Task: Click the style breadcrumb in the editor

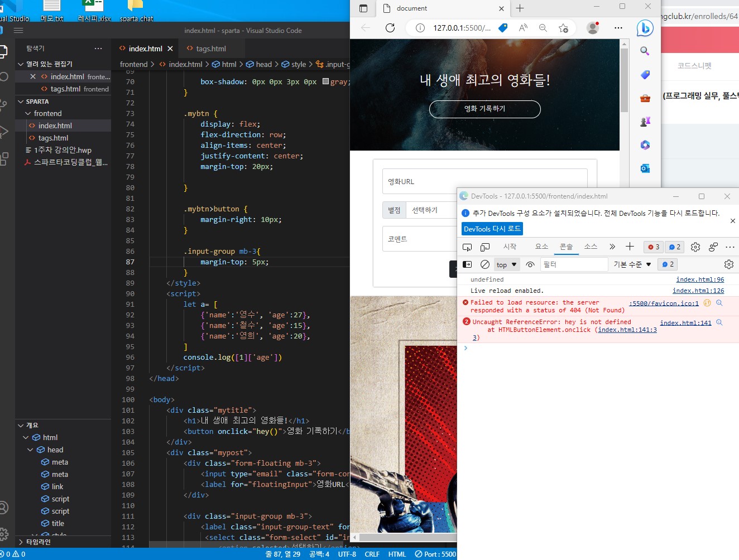Action: [294, 64]
